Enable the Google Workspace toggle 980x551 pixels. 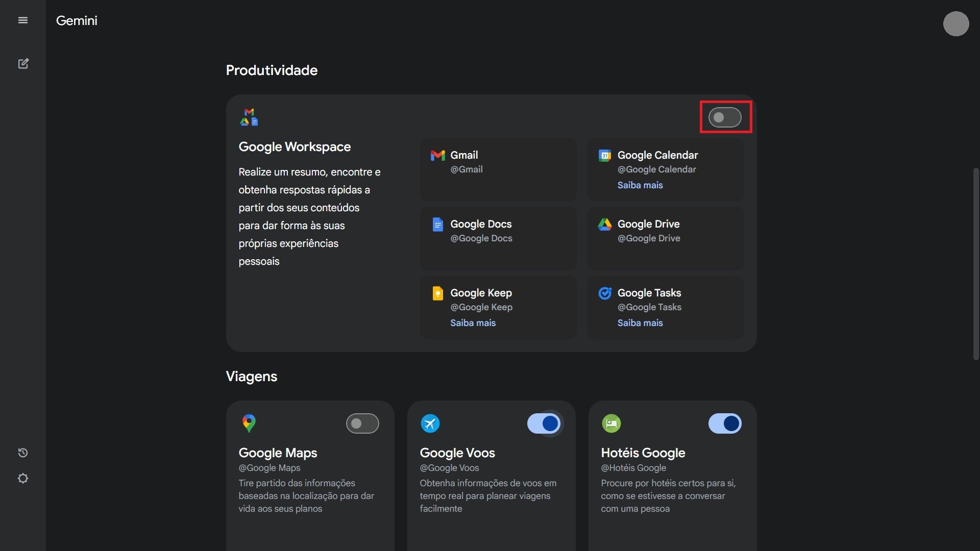(x=725, y=117)
